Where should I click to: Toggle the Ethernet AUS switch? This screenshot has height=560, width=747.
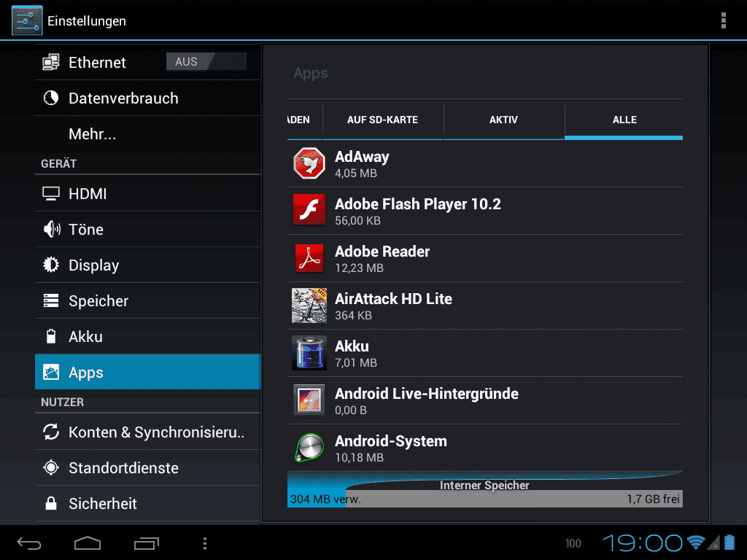[x=206, y=62]
